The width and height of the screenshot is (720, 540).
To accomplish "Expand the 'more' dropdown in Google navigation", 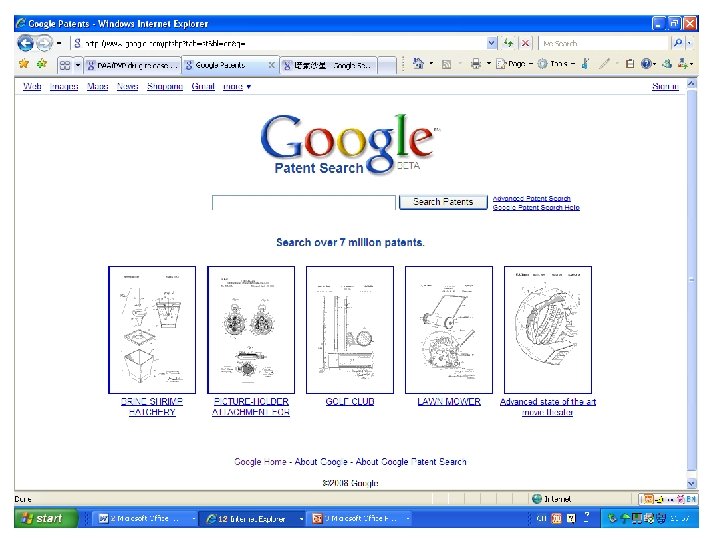I will pos(236,86).
